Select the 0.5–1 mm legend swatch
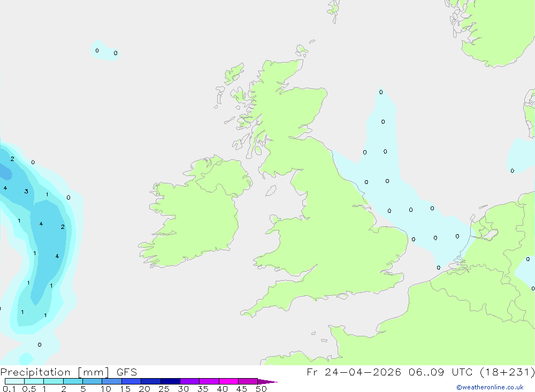Screen dimensions: 535x392 pos(34,381)
